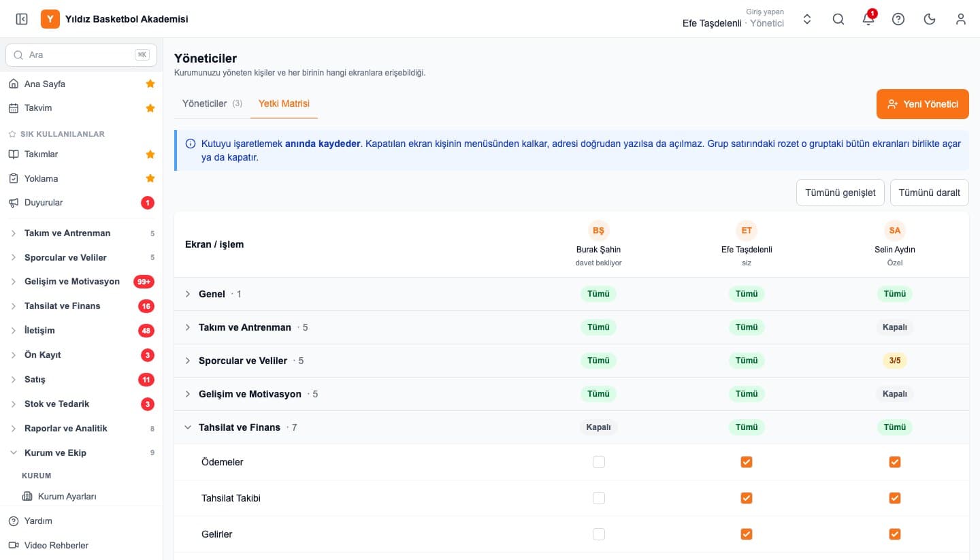Open the help question mark icon in top bar
980x560 pixels.
pos(898,19)
